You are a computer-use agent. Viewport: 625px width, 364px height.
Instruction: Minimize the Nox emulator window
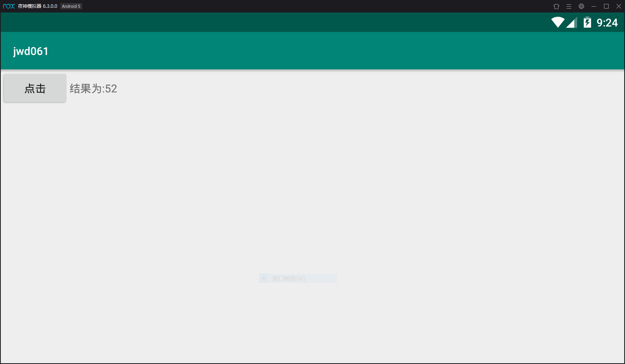pyautogui.click(x=594, y=6)
